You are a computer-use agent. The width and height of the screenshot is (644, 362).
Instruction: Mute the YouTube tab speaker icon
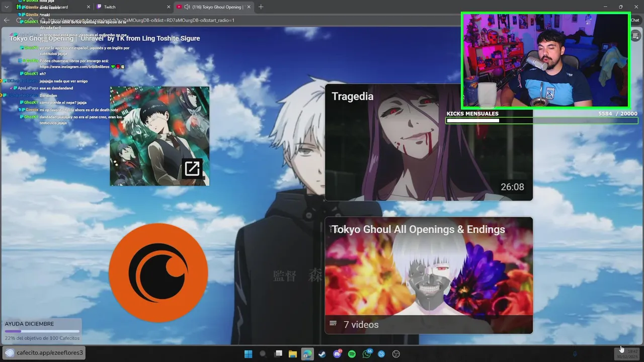tap(187, 7)
